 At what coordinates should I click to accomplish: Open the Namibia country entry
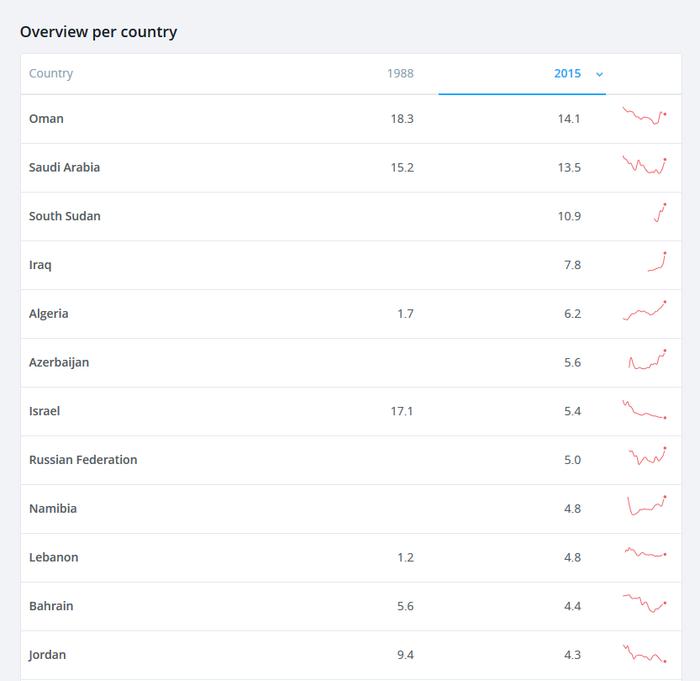[x=53, y=509]
